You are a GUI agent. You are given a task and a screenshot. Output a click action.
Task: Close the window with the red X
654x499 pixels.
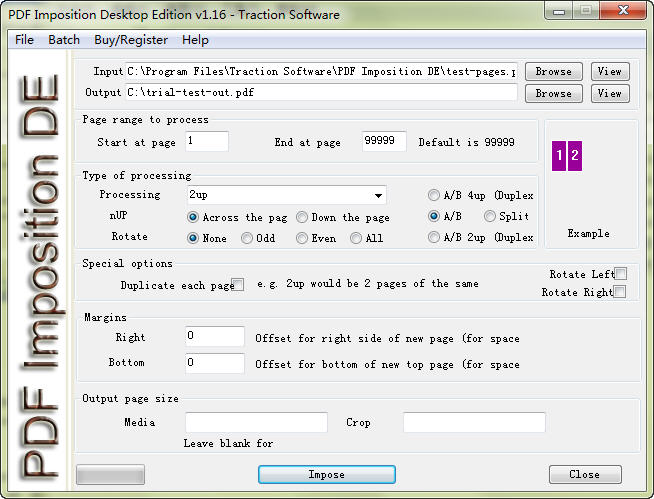click(623, 10)
